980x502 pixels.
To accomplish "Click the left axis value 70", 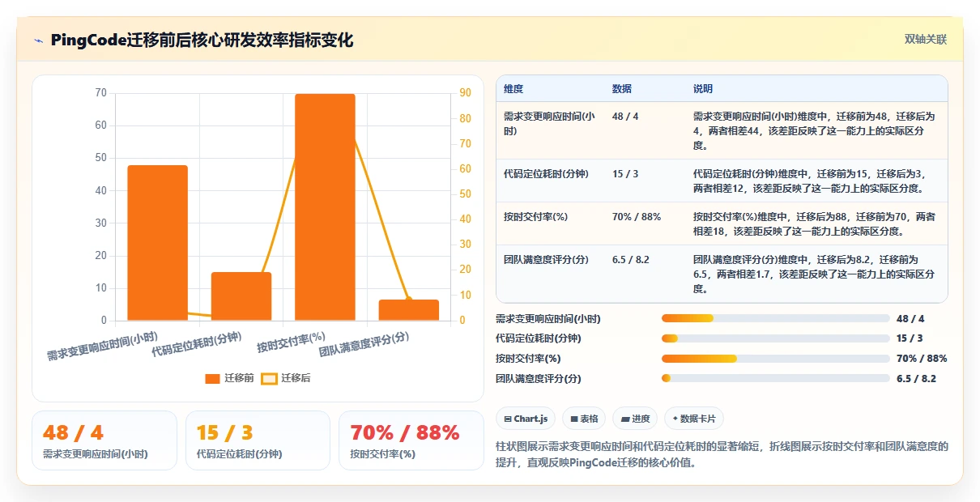I will (x=100, y=93).
